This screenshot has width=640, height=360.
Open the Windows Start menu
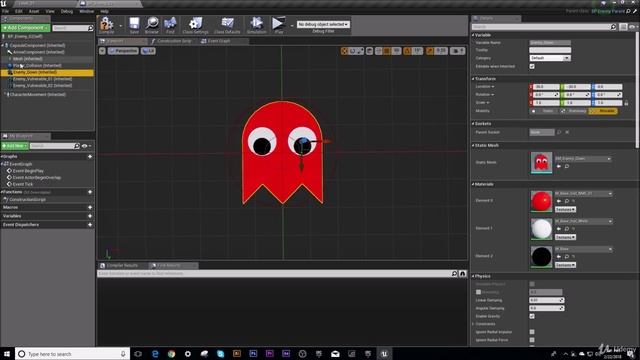tap(7, 354)
